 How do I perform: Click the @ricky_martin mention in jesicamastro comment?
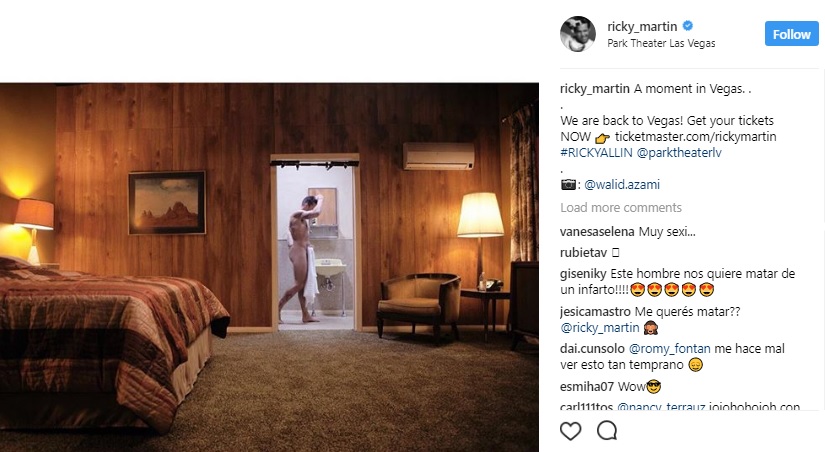point(599,328)
